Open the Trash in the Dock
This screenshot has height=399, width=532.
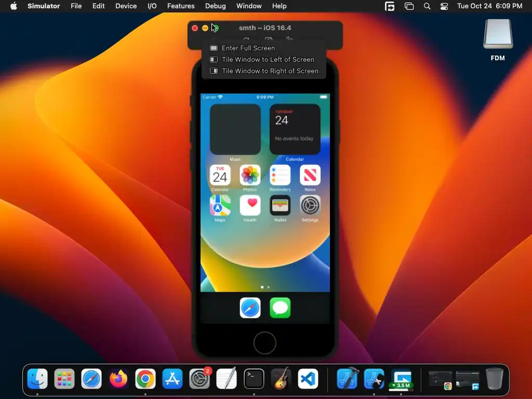(x=495, y=379)
